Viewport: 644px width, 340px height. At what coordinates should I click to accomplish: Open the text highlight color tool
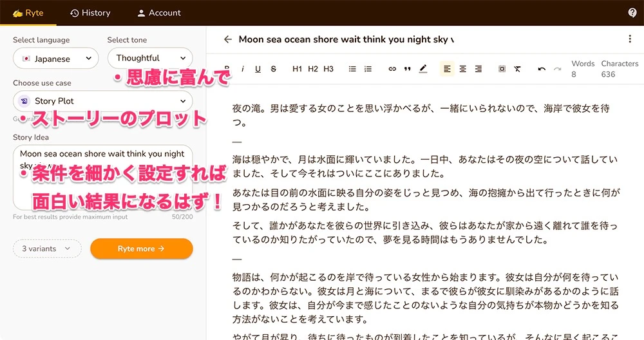(x=423, y=69)
